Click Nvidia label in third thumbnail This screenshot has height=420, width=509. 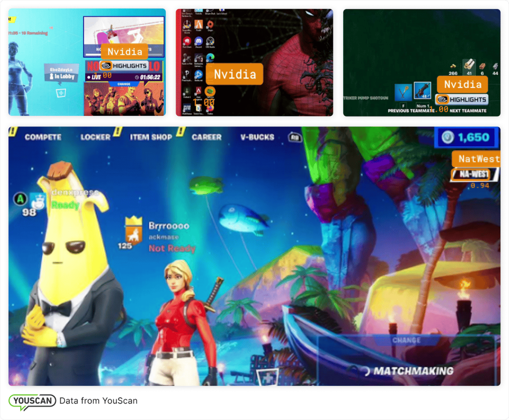463,84
